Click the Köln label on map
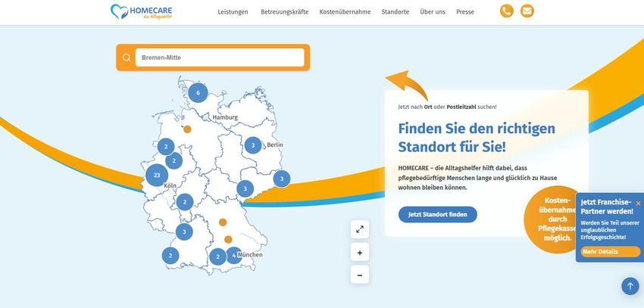The height and width of the screenshot is (308, 644). point(170,186)
